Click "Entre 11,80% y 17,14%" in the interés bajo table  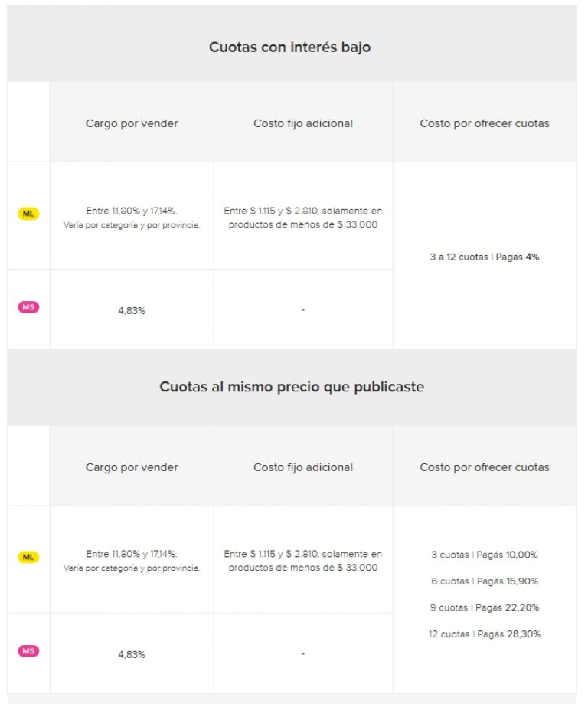tap(132, 211)
